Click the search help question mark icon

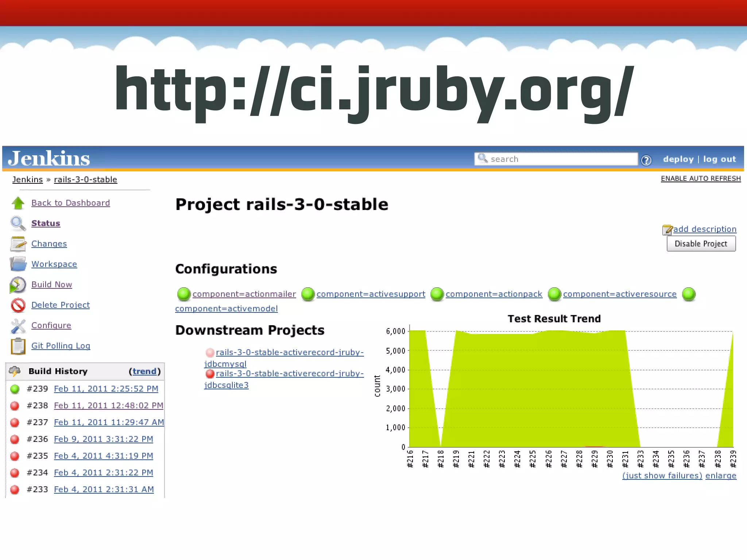(x=646, y=160)
